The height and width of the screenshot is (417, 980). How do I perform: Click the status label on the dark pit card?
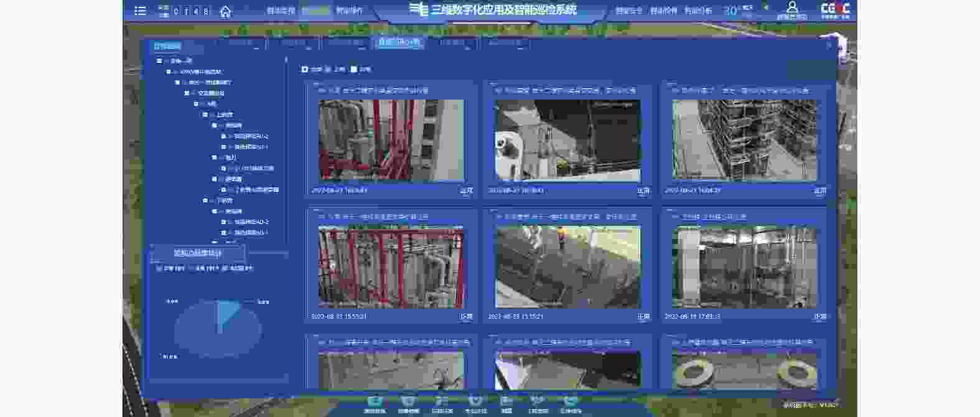point(643,191)
